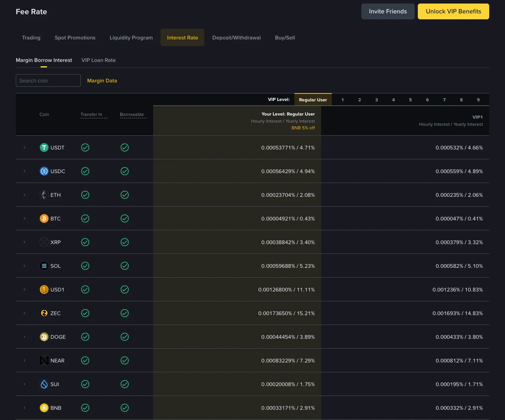Switch to the Trading tab
Viewport: 505px width, 420px height.
click(31, 37)
